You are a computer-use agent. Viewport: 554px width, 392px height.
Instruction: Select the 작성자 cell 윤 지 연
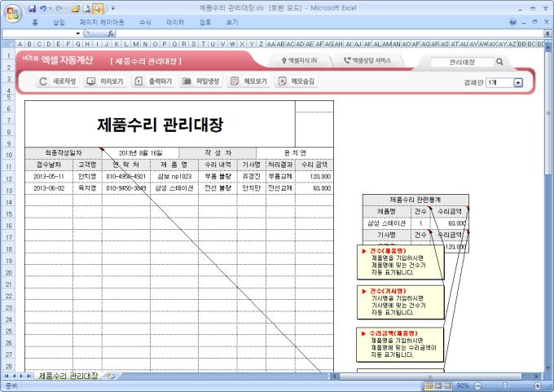(295, 153)
